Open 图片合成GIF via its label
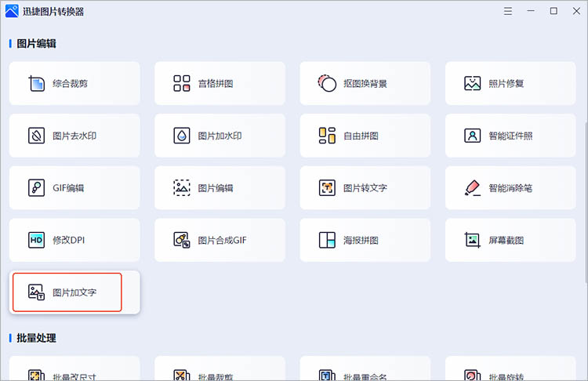This screenshot has width=588, height=381. [223, 240]
